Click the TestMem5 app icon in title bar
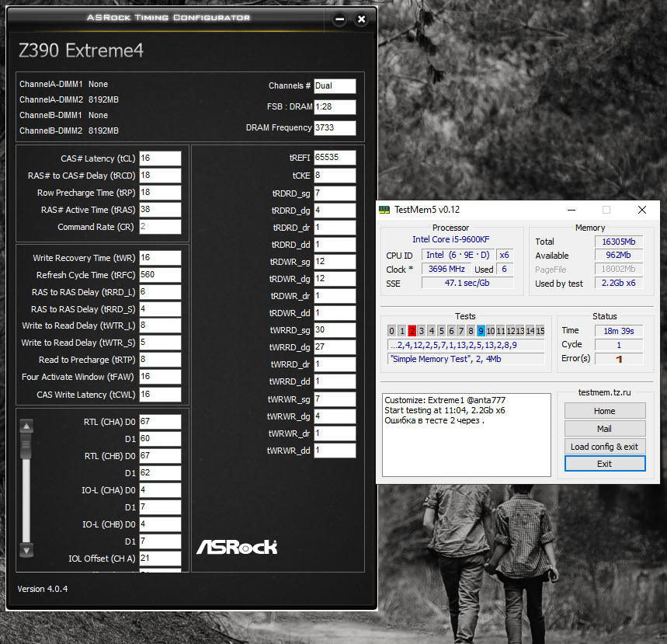 [384, 210]
